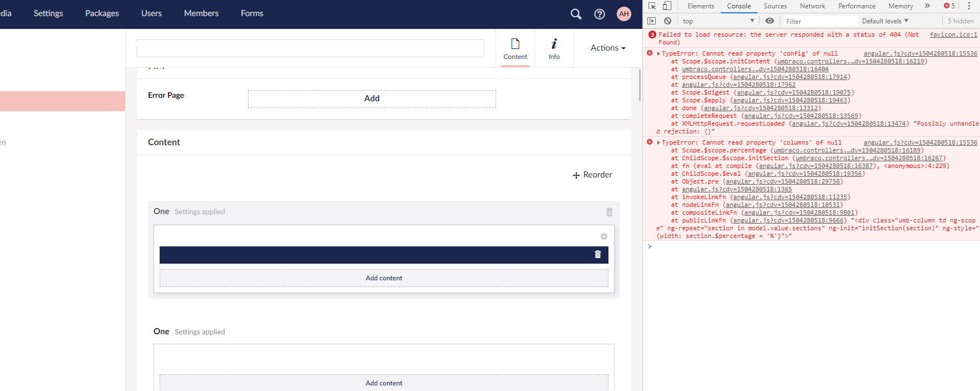This screenshot has width=980, height=391.
Task: Switch to the Memory DevTools tab
Action: coord(900,6)
